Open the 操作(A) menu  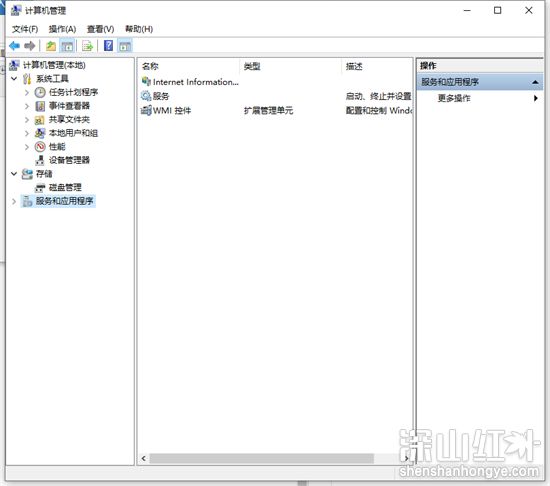tap(62, 29)
